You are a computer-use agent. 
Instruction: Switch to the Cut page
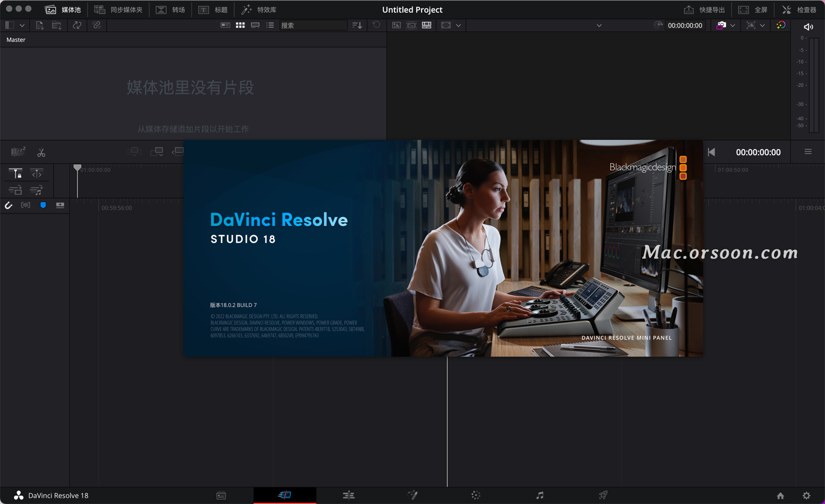click(285, 495)
